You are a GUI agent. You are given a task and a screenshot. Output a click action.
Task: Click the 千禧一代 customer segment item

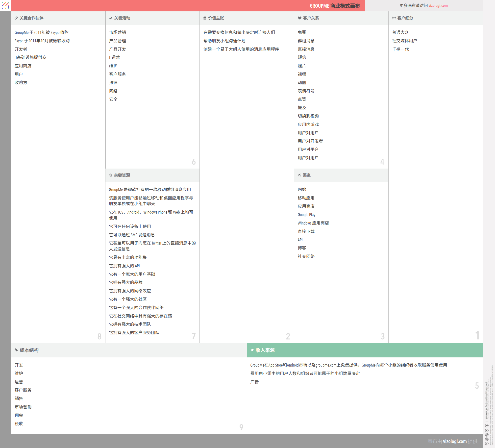pos(400,49)
